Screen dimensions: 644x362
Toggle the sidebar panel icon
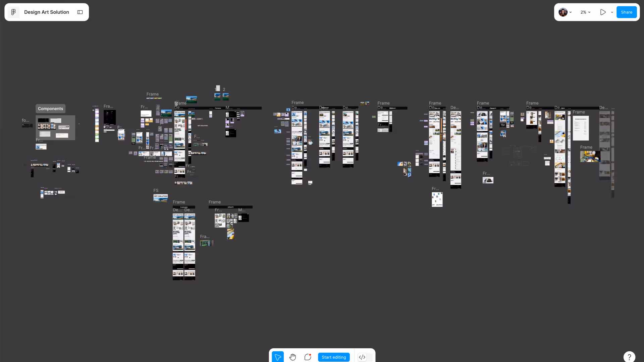point(80,12)
